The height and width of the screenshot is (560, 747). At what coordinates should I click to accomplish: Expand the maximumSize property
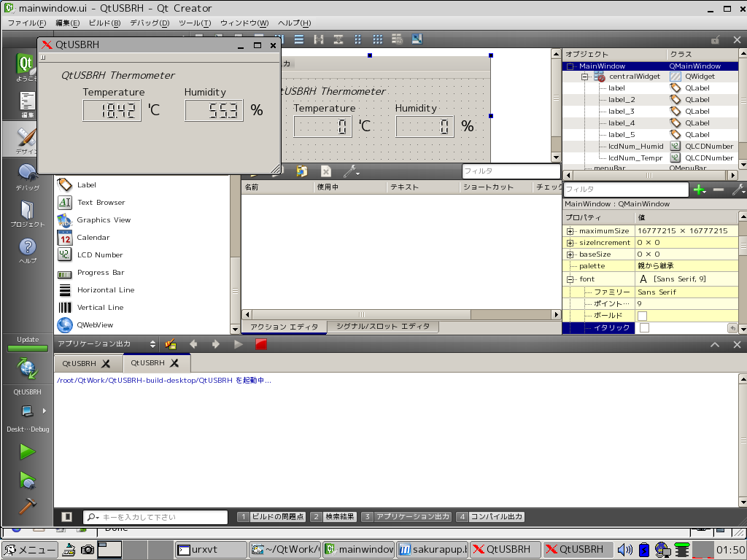click(x=570, y=231)
